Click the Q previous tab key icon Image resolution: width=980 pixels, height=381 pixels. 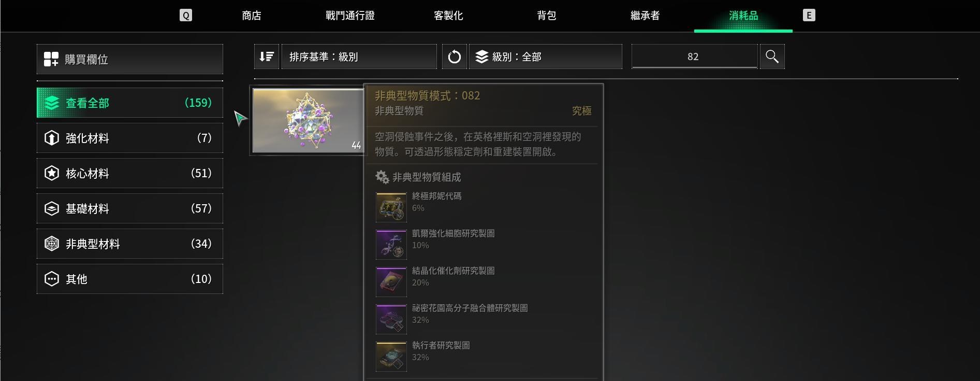[x=186, y=15]
